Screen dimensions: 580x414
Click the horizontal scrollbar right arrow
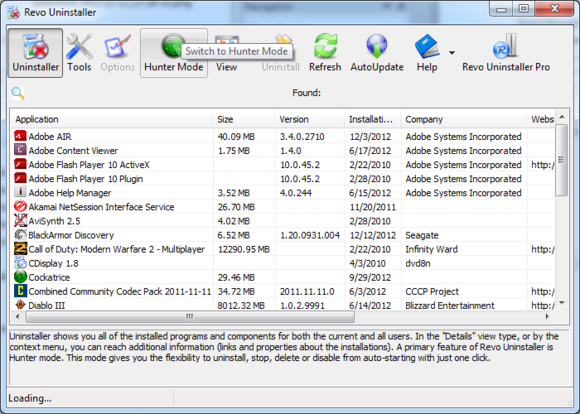[x=547, y=317]
